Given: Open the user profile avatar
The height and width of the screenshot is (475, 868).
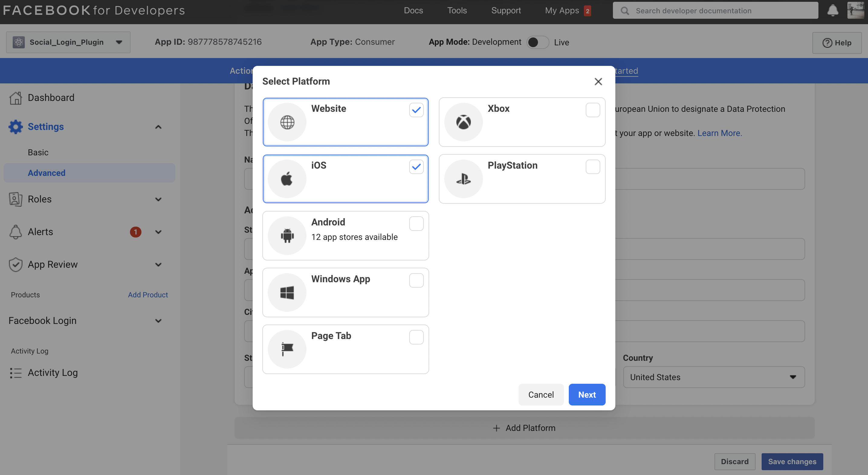Looking at the screenshot, I should click(x=856, y=11).
